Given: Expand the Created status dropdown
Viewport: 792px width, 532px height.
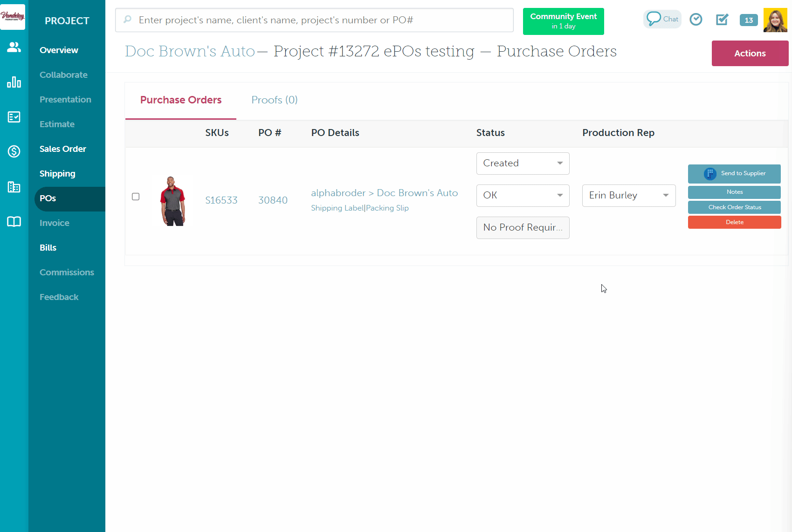Looking at the screenshot, I should [523, 164].
